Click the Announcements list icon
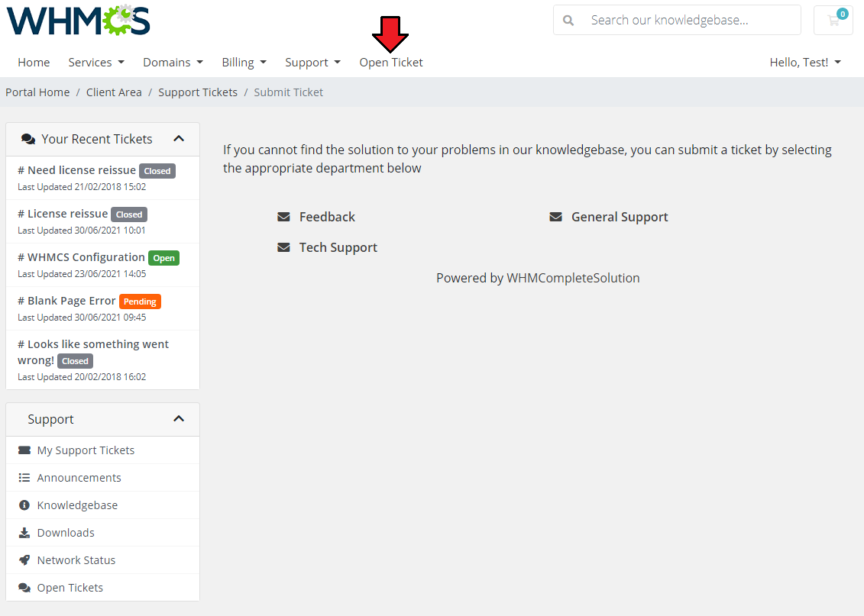This screenshot has height=616, width=864. [x=24, y=478]
